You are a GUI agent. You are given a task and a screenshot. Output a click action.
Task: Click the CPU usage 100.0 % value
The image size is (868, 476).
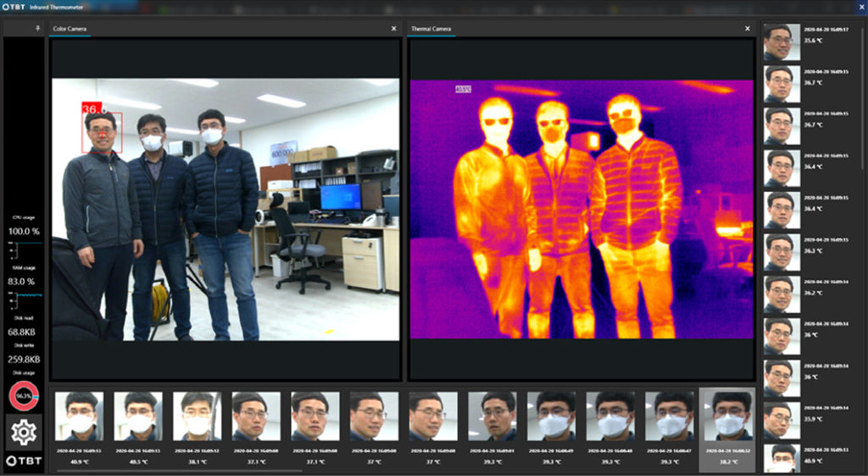tap(24, 232)
